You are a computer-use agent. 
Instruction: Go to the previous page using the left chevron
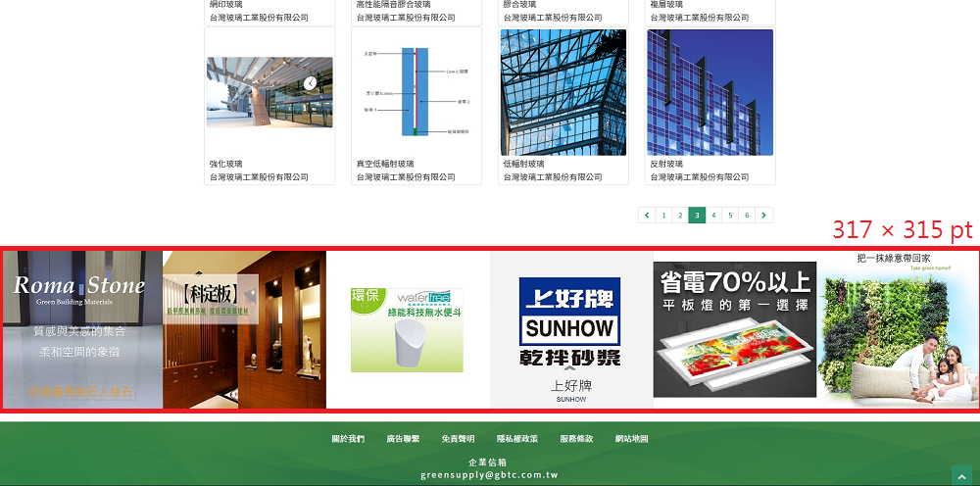[x=647, y=216]
